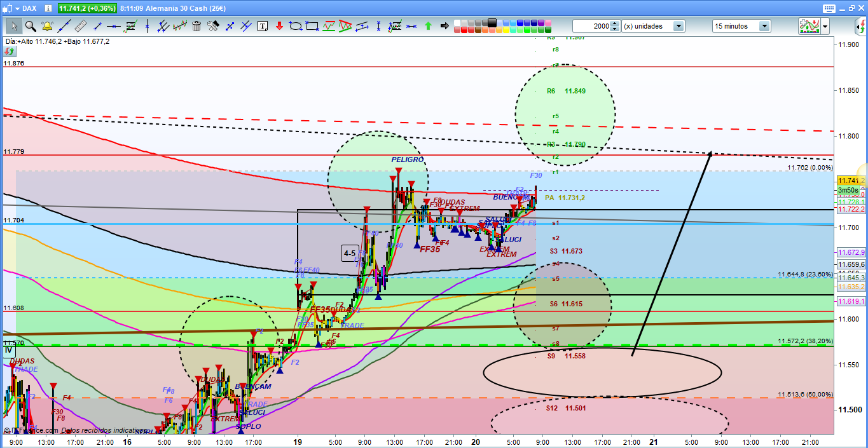Screen dimensions: 868x448
Task: Click the trash can delete icon
Action: 196,26
